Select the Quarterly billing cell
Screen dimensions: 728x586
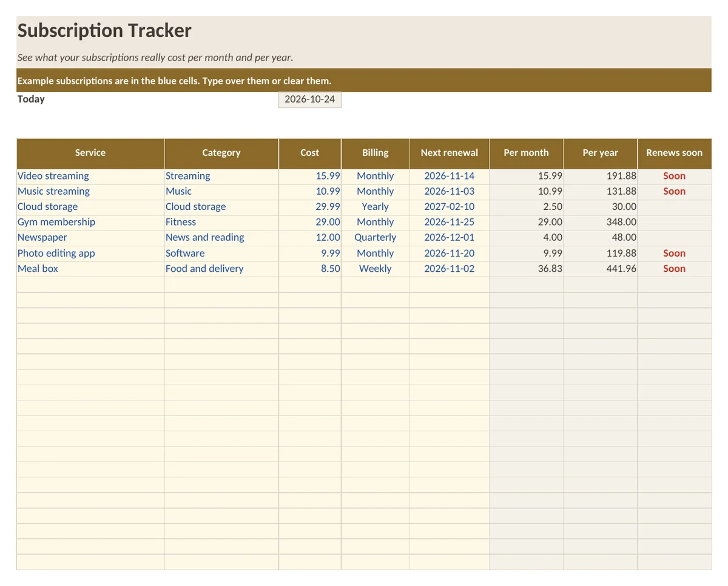pos(376,238)
